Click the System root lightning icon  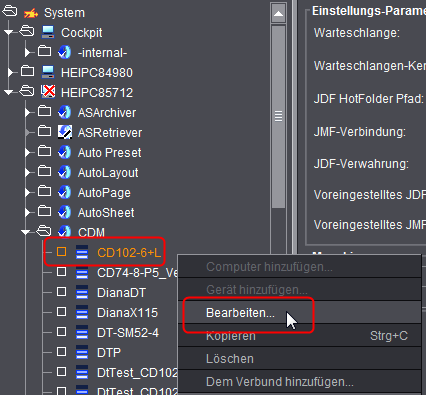coord(31,13)
